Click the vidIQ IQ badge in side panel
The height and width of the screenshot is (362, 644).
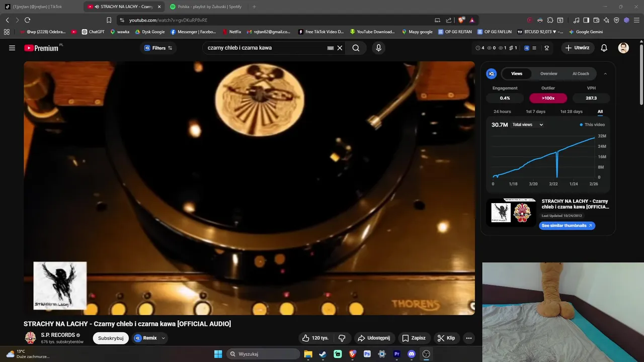pos(491,73)
